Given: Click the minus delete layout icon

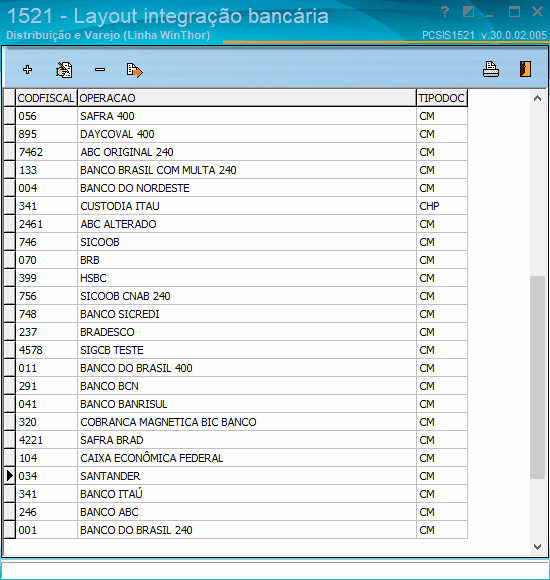Looking at the screenshot, I should (x=99, y=70).
